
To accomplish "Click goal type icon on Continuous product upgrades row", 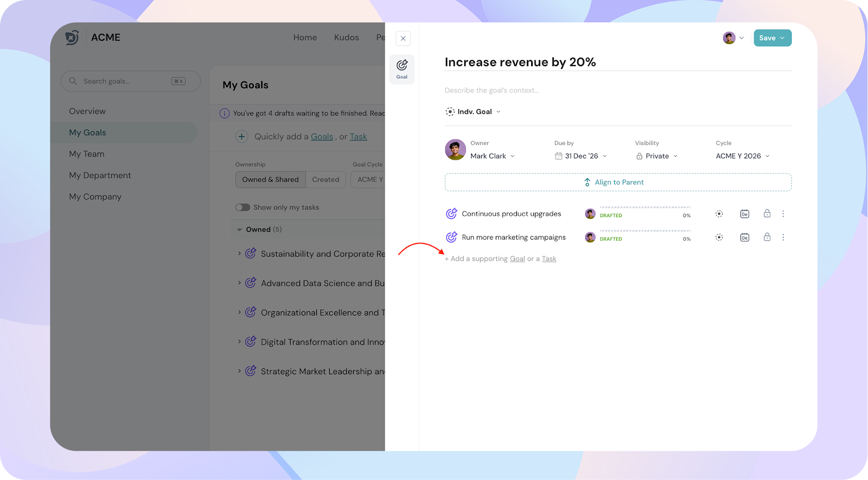I will (x=719, y=214).
